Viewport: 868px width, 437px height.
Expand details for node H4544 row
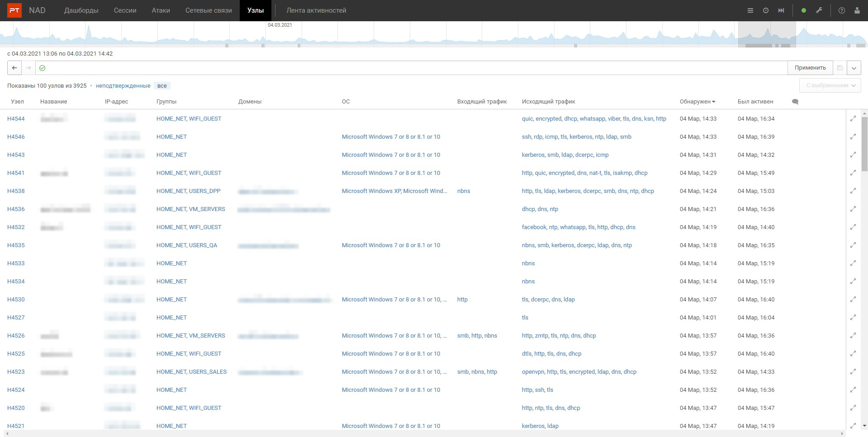tap(853, 119)
